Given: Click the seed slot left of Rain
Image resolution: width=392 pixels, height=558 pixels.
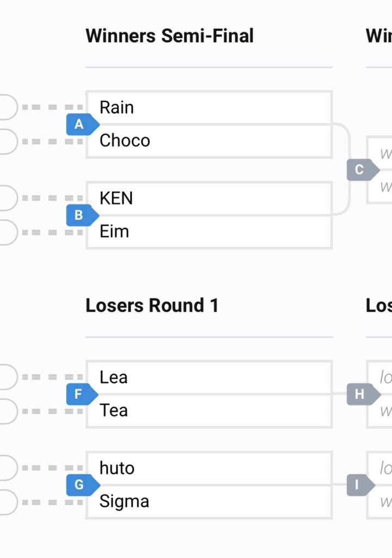Looking at the screenshot, I should tap(8, 107).
